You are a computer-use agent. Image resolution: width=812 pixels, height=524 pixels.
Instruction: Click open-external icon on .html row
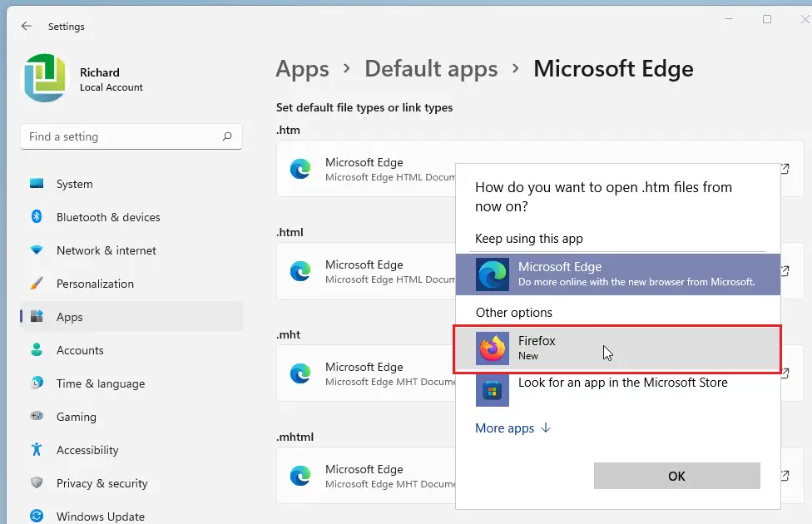click(785, 271)
